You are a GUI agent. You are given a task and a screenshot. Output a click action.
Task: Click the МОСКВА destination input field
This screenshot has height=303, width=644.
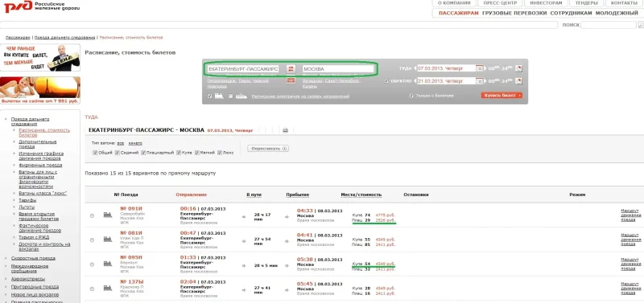[338, 69]
